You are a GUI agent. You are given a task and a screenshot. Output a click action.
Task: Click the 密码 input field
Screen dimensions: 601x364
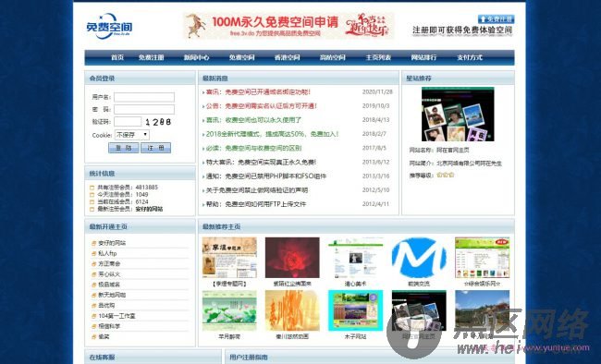[x=144, y=109]
